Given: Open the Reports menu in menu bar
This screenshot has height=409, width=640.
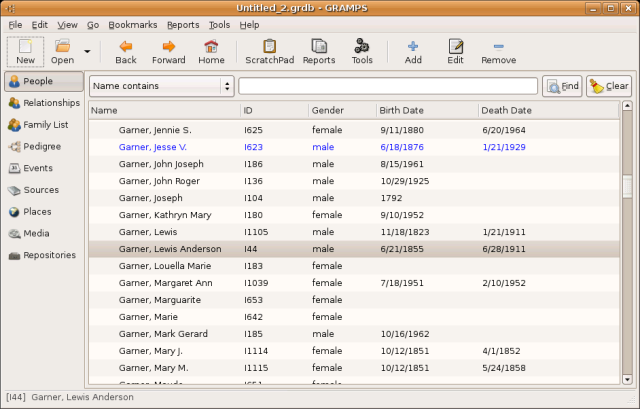Looking at the screenshot, I should coord(182,24).
